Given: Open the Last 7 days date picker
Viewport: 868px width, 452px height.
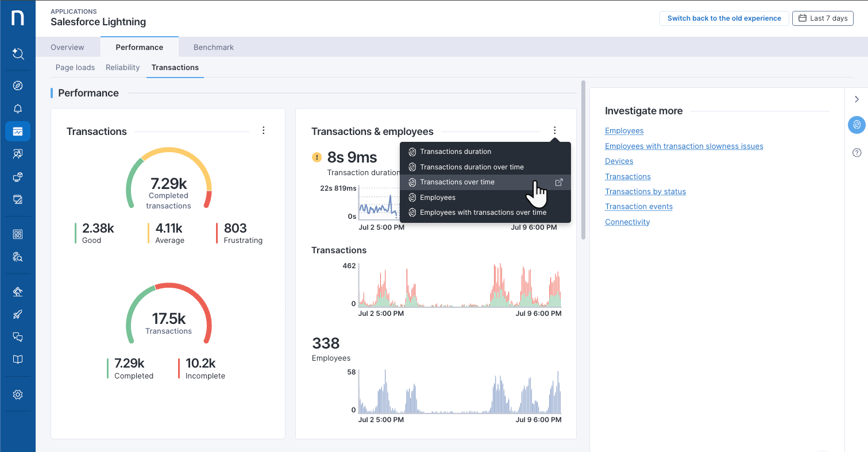Looking at the screenshot, I should (823, 18).
